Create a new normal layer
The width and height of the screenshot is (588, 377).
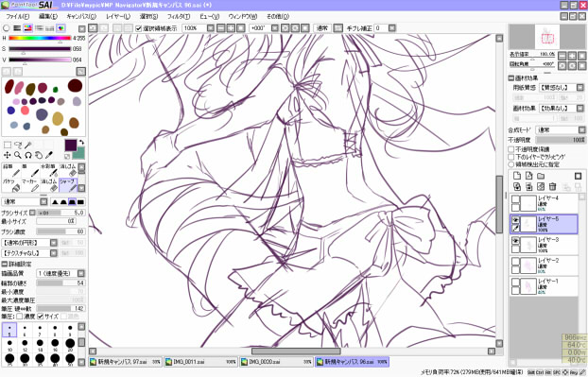click(517, 176)
